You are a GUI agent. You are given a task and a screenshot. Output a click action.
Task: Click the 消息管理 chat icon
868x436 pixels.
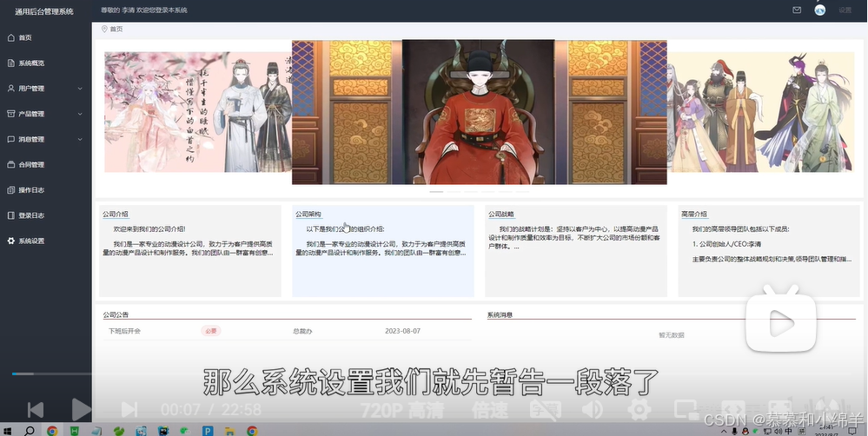(11, 140)
